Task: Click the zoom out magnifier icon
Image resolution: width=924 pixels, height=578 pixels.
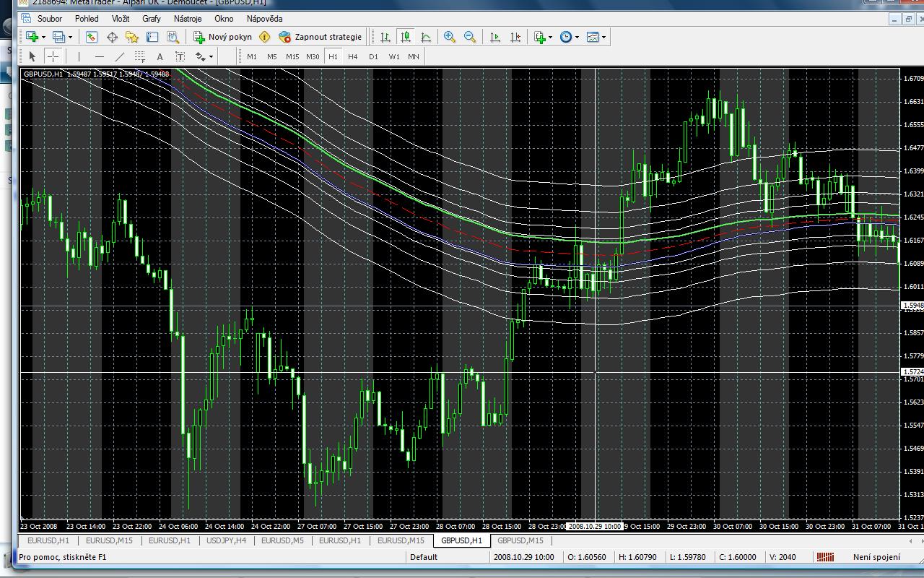Action: (470, 37)
